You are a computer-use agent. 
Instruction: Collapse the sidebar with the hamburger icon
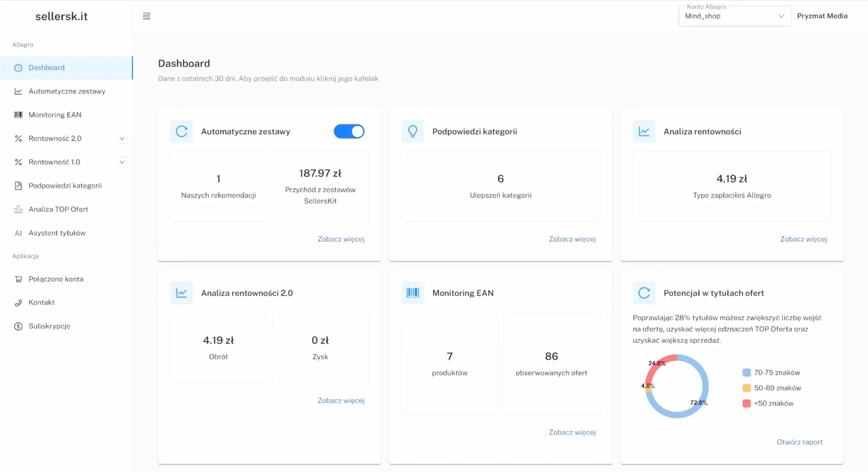point(146,16)
